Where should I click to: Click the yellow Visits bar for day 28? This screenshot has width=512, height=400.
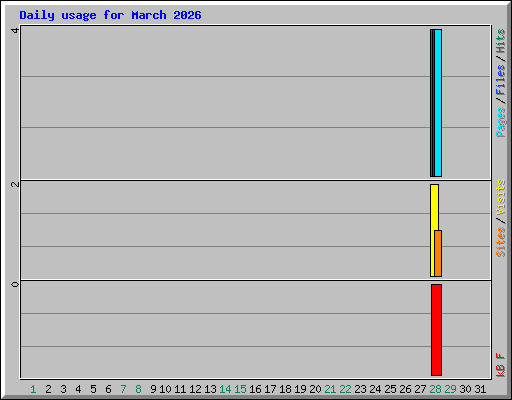click(433, 230)
